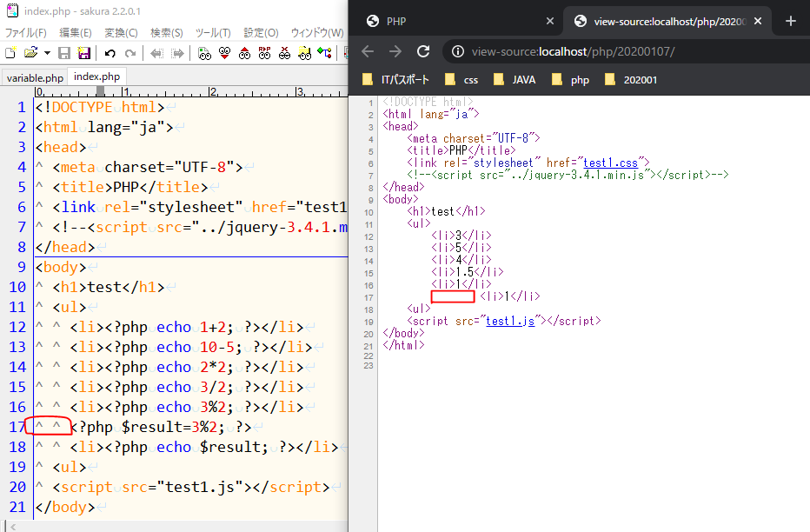Click the Find Previous up-arrow binoculars icon
Screen dimensions: 810x532
pyautogui.click(x=244, y=54)
